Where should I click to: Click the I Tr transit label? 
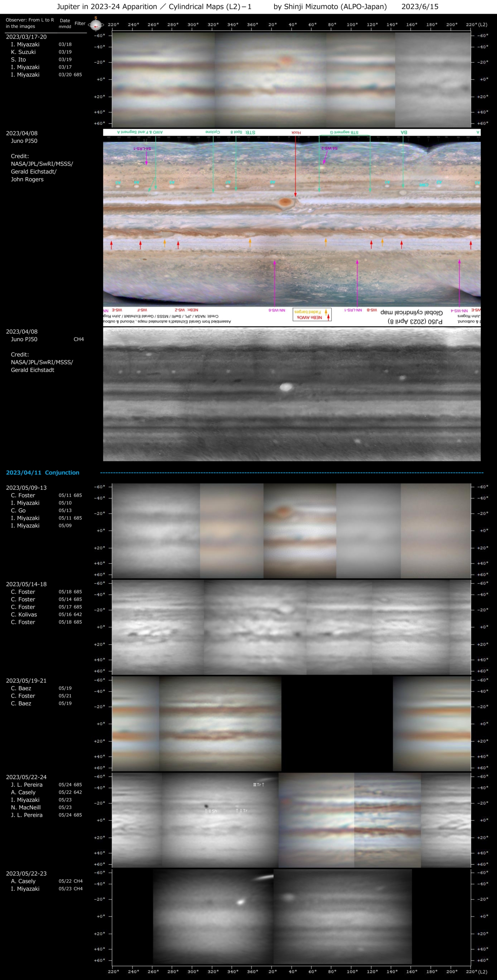click(242, 811)
